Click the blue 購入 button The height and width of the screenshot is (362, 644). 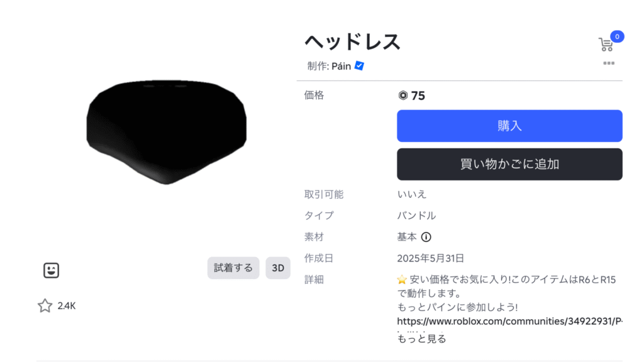tap(509, 126)
